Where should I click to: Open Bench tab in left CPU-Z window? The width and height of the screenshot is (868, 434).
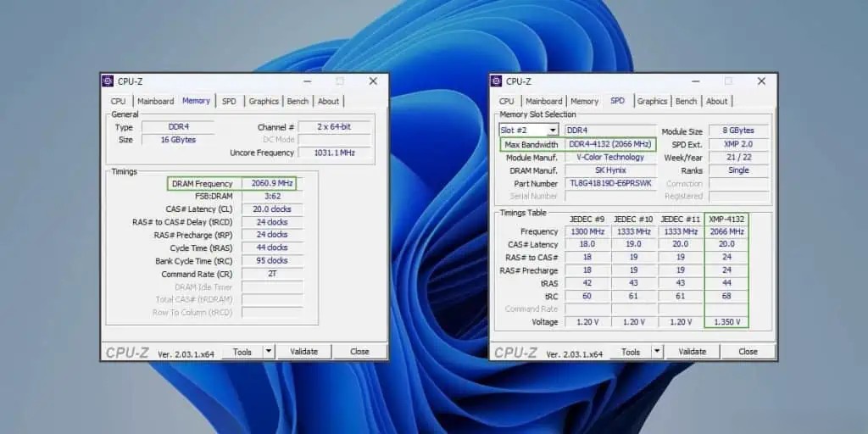[298, 102]
